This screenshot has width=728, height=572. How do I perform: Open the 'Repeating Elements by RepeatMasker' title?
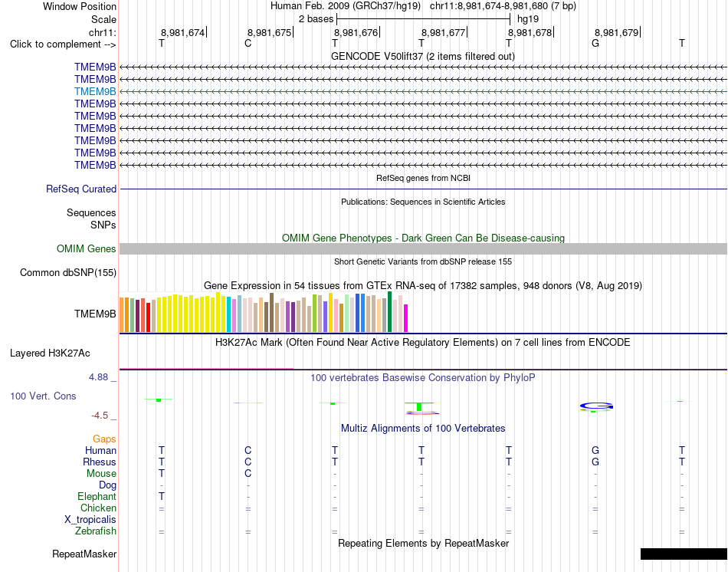[x=423, y=543]
